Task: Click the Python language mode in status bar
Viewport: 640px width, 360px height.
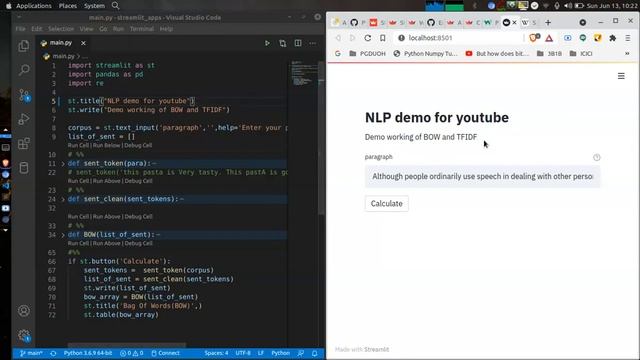Action: click(280, 353)
